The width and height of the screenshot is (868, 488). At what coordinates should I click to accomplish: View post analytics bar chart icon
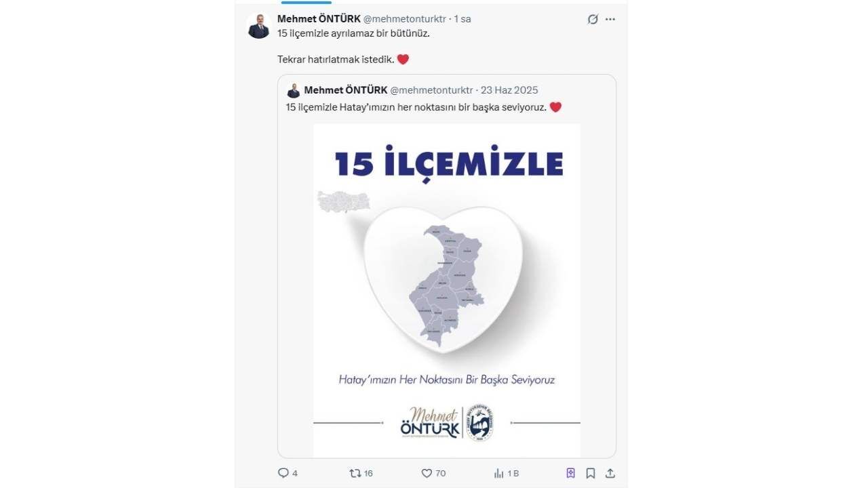[x=498, y=473]
